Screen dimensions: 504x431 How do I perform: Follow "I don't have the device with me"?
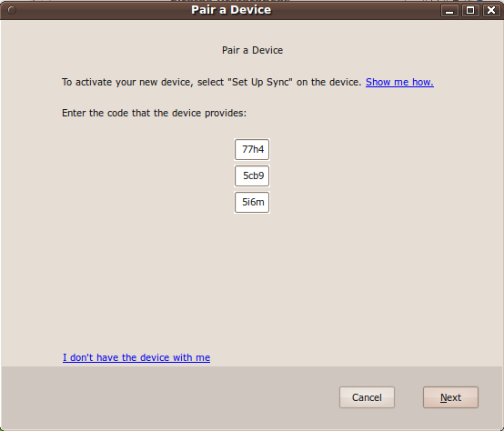click(x=136, y=357)
